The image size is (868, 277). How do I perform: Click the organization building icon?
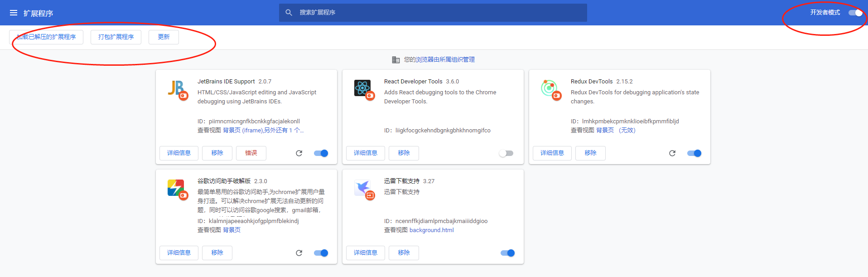click(395, 60)
